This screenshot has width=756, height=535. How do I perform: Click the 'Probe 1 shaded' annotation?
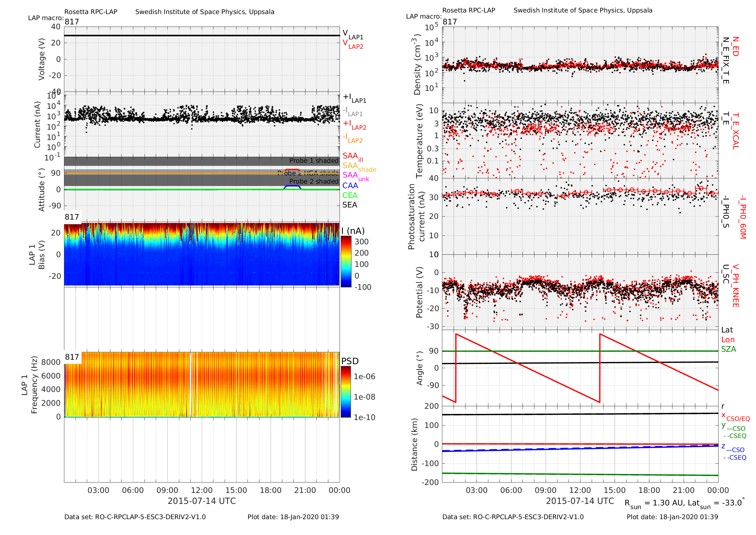[x=314, y=161]
